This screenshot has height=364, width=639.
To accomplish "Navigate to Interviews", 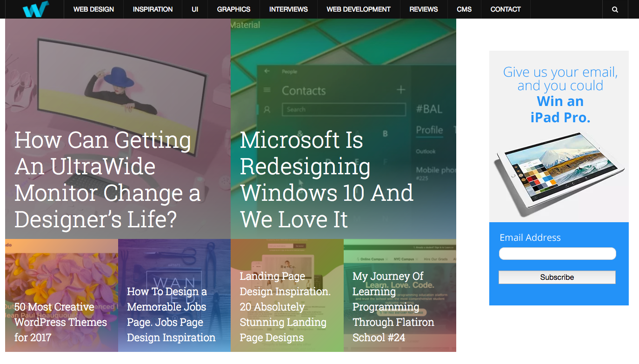I will pyautogui.click(x=288, y=9).
